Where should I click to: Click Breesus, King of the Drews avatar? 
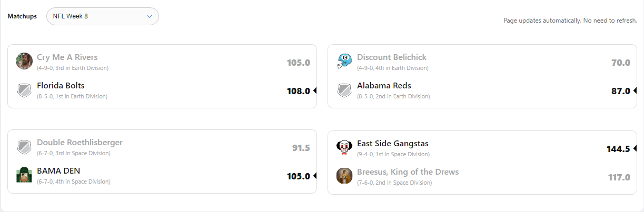344,176
